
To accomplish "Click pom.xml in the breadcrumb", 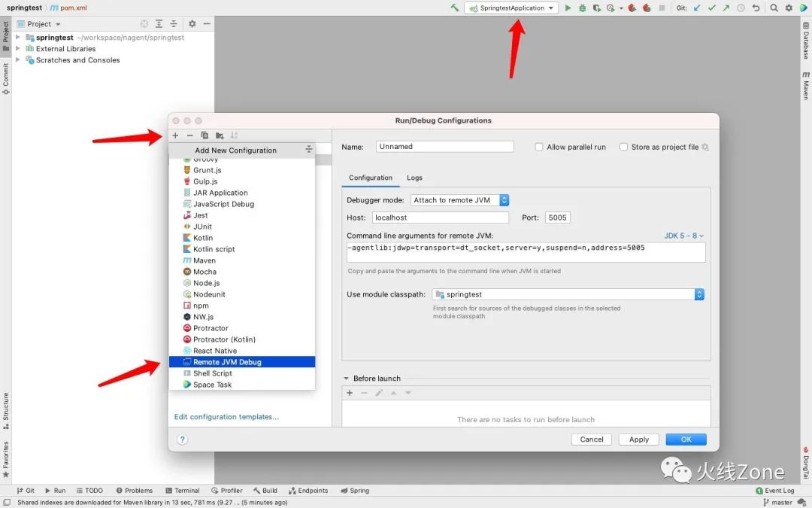I will click(69, 8).
